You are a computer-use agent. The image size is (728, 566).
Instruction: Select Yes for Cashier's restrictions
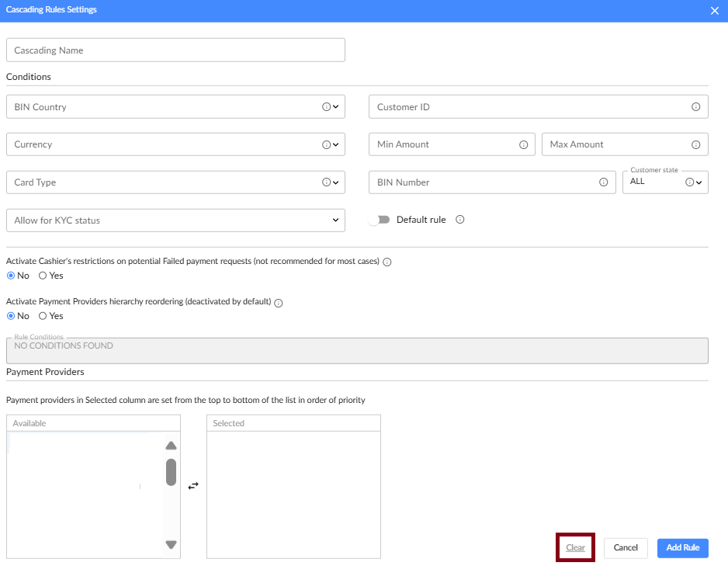43,276
